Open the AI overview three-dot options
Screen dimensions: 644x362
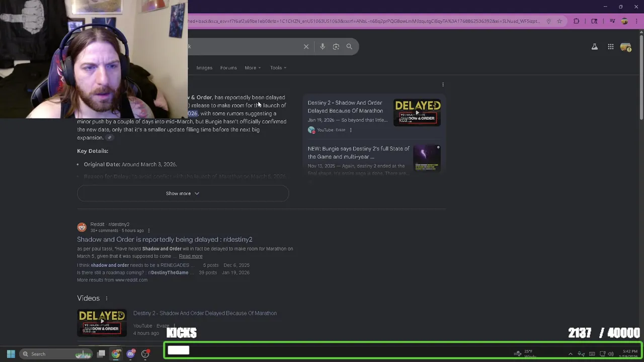pos(443,84)
